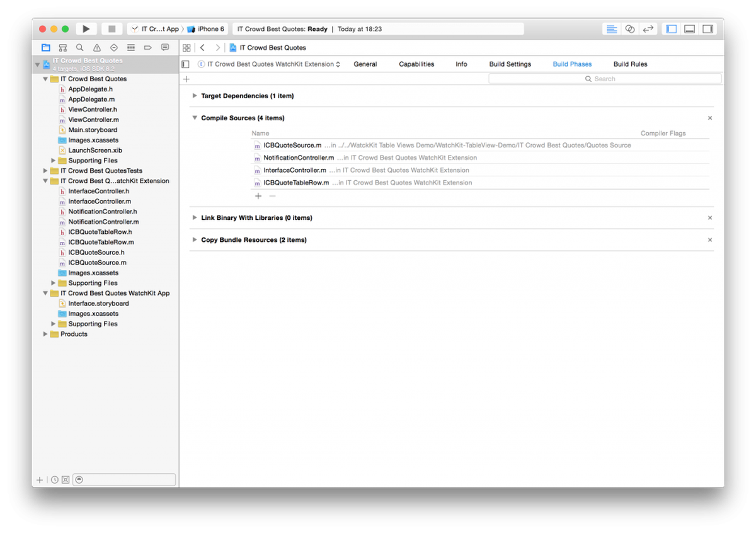The image size is (756, 533).
Task: Open the Capabilities tab
Action: (416, 64)
